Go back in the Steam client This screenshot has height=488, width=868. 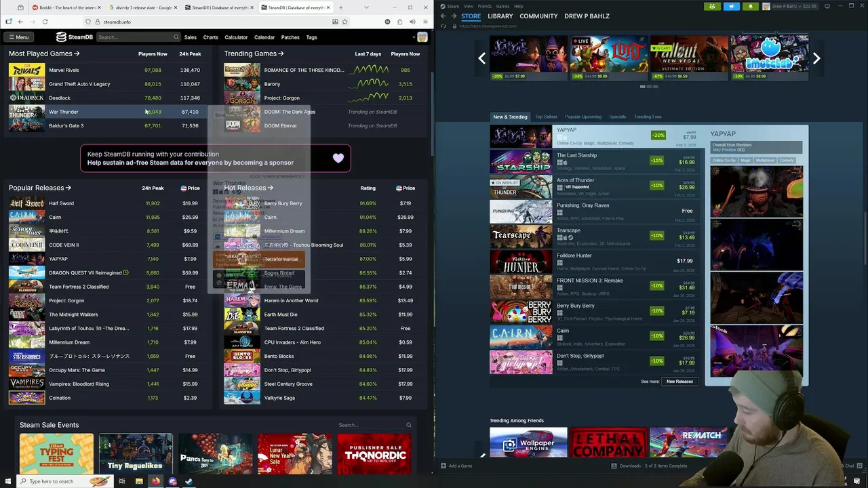pos(443,16)
